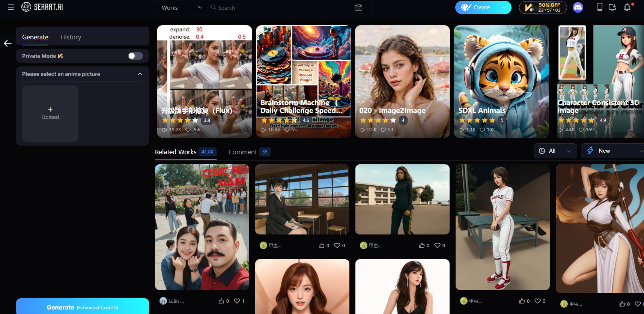The width and height of the screenshot is (644, 314).
Task: Click the back arrow icon
Action: (x=8, y=44)
